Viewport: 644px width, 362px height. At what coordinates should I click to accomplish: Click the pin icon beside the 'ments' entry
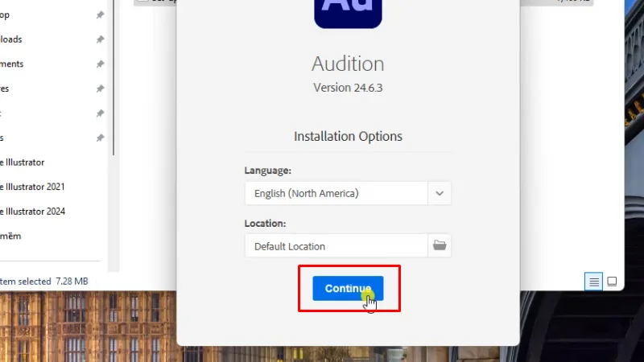pos(100,64)
